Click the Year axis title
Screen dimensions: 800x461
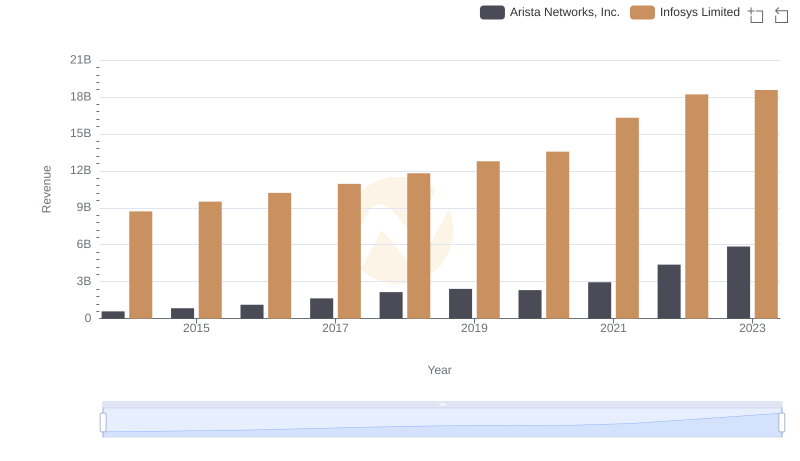(x=439, y=370)
